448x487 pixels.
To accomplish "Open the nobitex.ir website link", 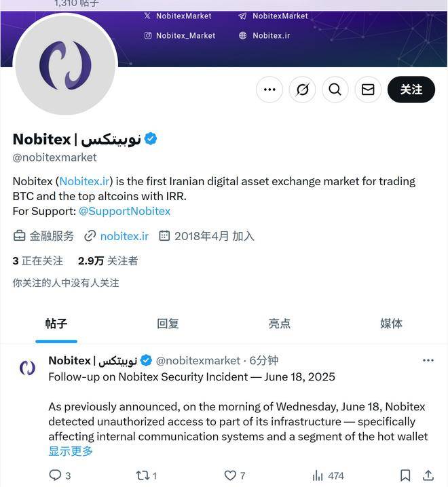I will [124, 236].
